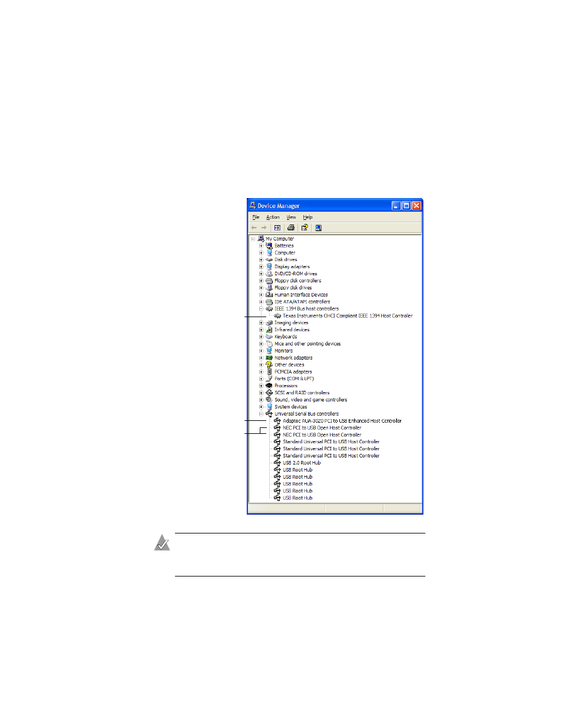Minimize the Device Manager window
Viewport: 562px width, 728px height.
click(396, 206)
